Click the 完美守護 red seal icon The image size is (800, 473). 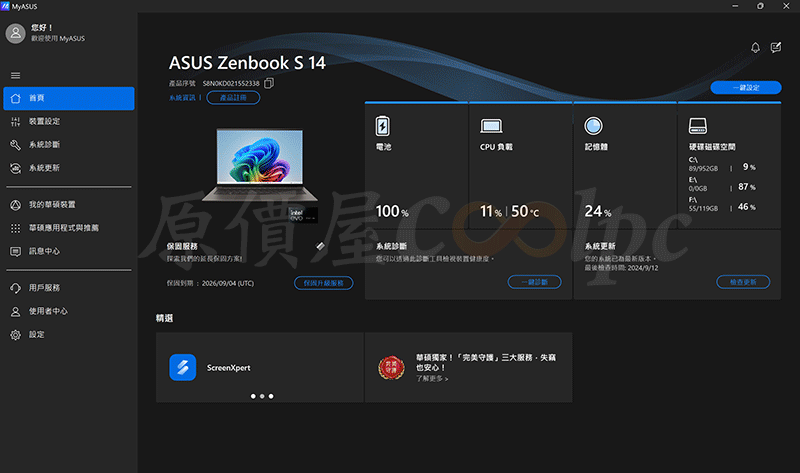[391, 367]
